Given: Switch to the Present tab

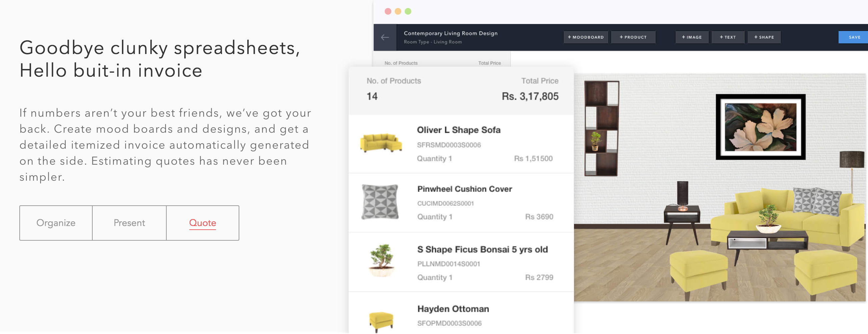Looking at the screenshot, I should pyautogui.click(x=129, y=223).
